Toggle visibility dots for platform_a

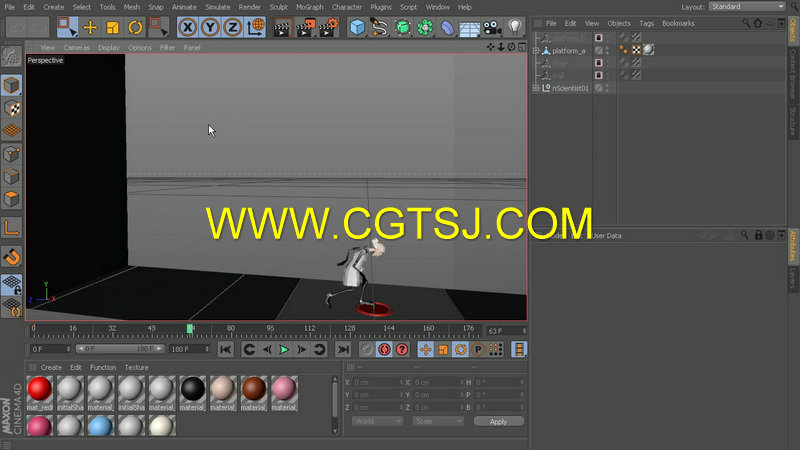click(607, 51)
